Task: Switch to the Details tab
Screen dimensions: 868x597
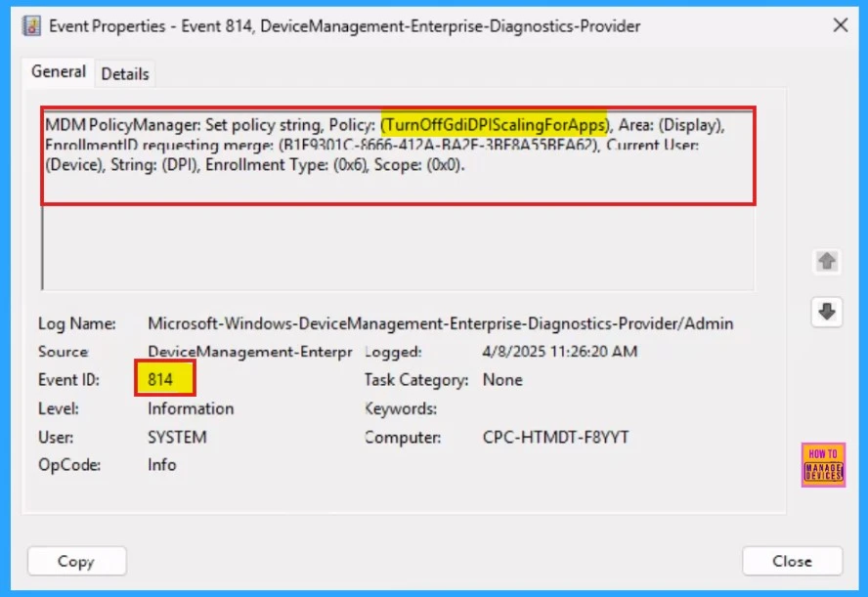Action: [x=125, y=73]
